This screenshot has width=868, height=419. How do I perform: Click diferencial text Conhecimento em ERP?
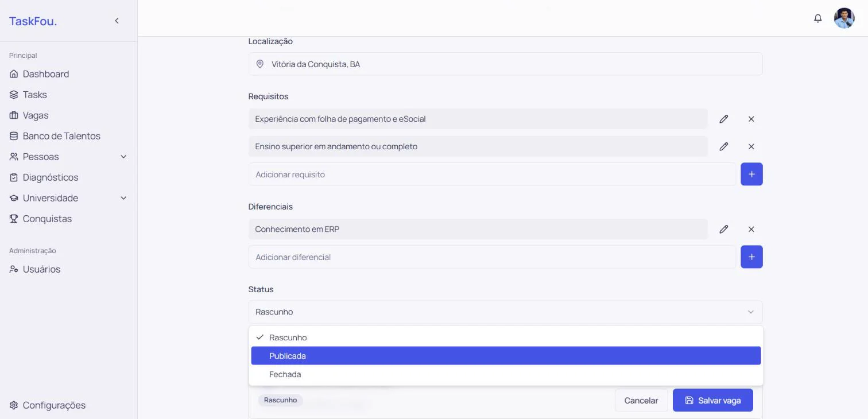(297, 229)
